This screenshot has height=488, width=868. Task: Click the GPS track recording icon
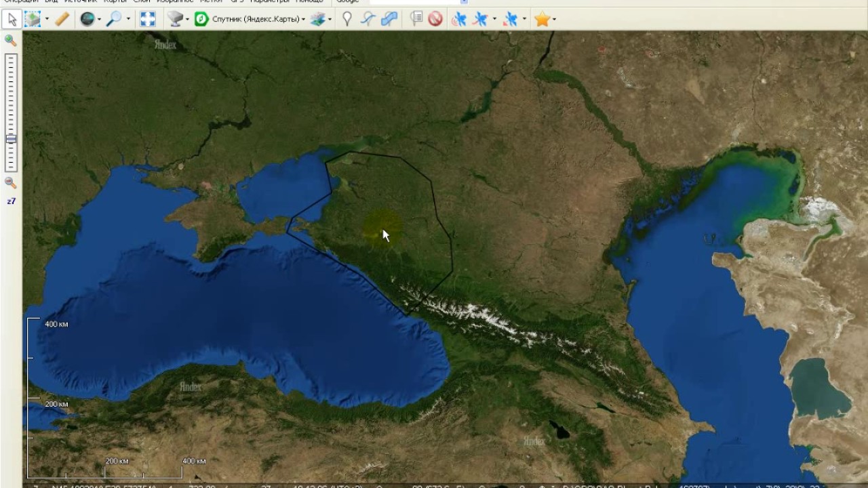tap(481, 19)
